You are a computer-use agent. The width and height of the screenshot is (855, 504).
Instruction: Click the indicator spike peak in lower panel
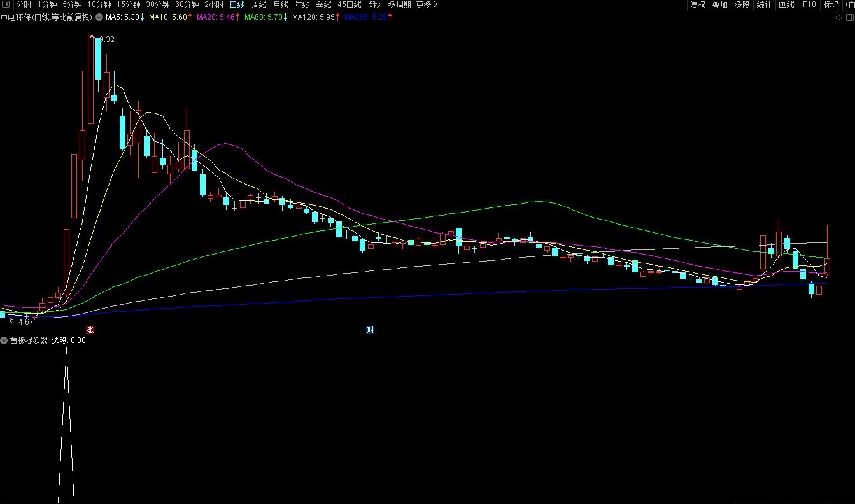[66, 349]
